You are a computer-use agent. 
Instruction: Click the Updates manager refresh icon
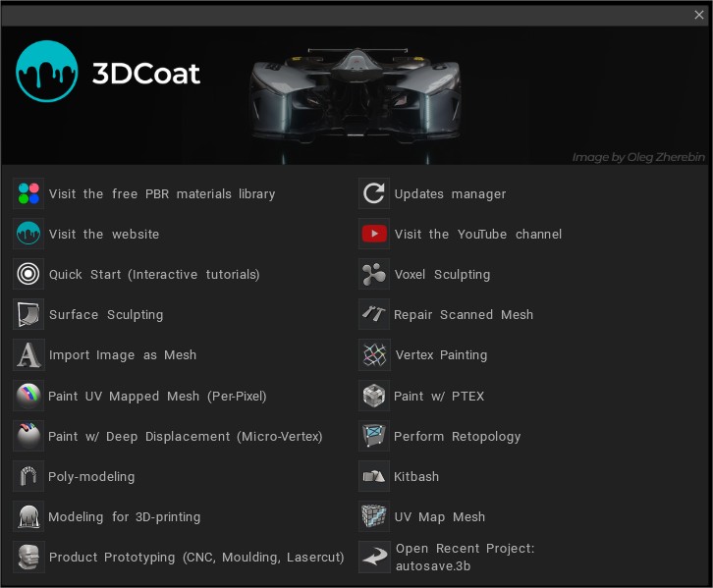point(374,193)
